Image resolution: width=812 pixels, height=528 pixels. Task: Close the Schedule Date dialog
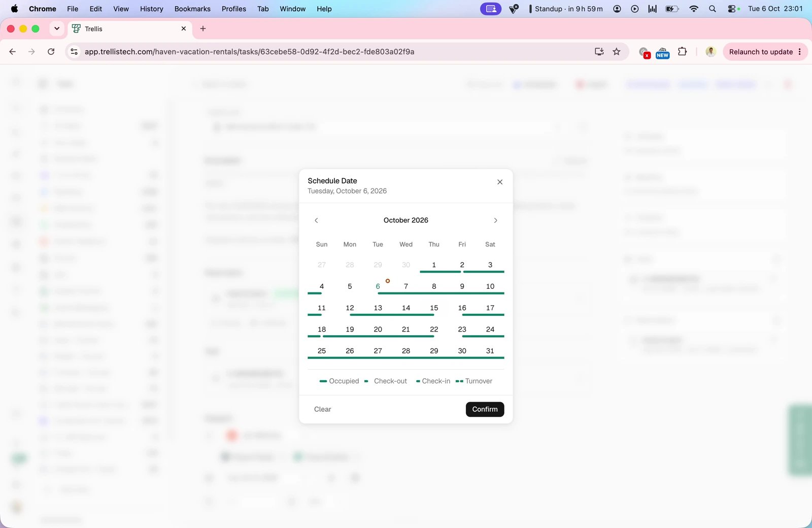tap(500, 182)
